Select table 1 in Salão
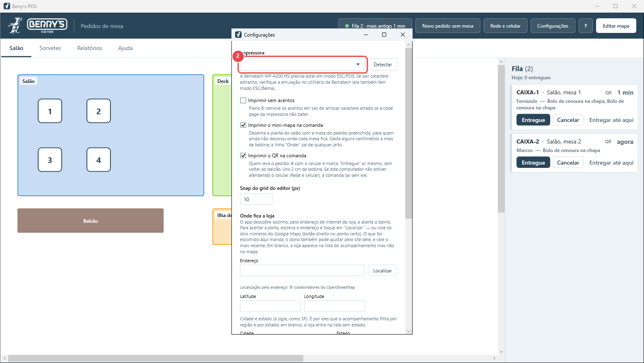644x363 pixels. (x=50, y=111)
